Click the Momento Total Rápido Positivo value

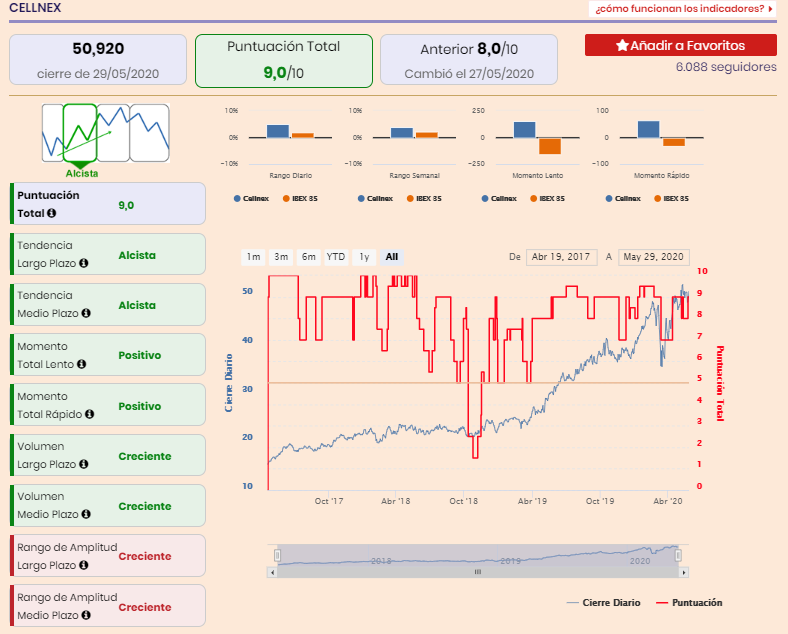coord(140,406)
